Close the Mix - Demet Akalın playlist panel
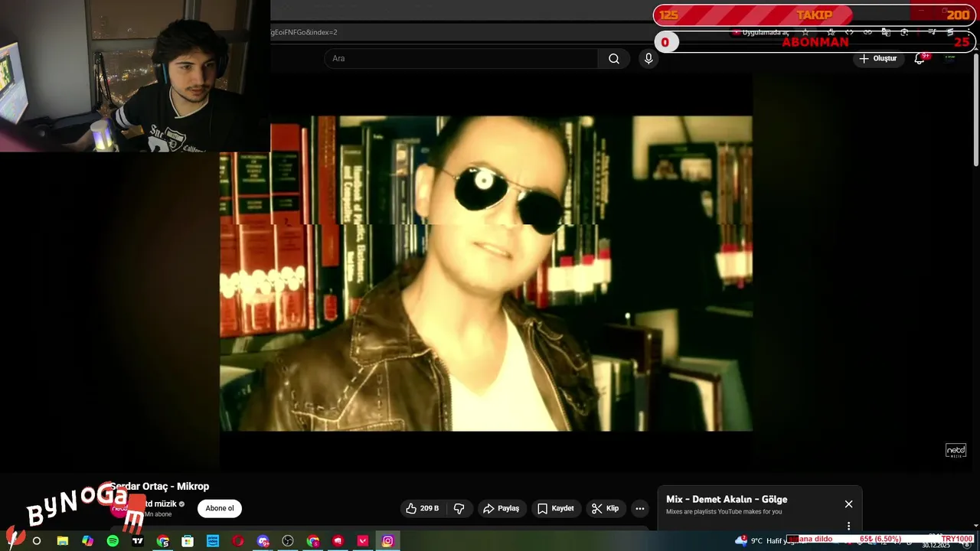The image size is (980, 551). coord(848,504)
